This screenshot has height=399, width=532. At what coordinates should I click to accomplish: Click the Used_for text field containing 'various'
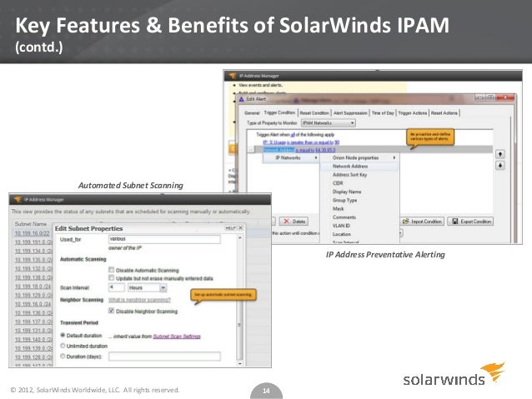[x=164, y=239]
